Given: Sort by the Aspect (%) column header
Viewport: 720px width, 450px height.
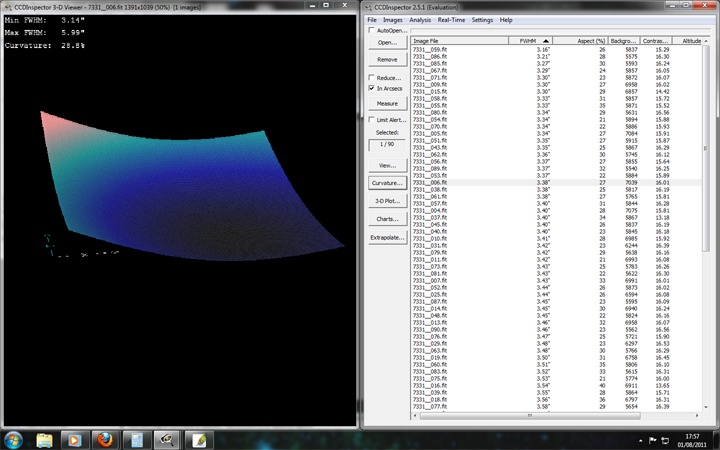Looking at the screenshot, I should (x=579, y=41).
